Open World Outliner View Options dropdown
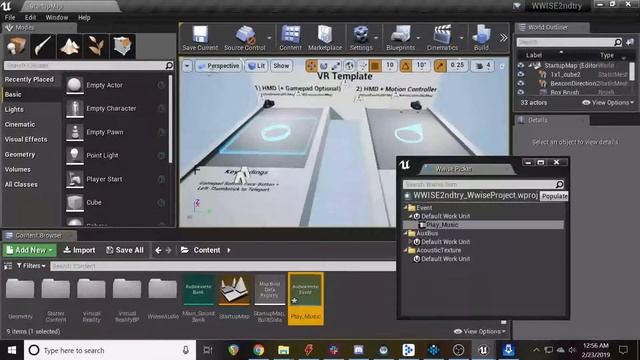This screenshot has height=360, width=640. tap(608, 102)
